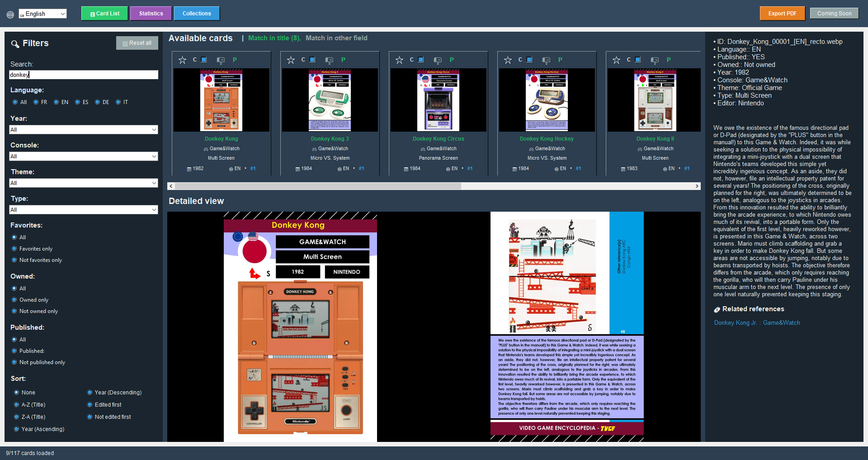The width and height of the screenshot is (868, 460).
Task: Show Match in other field results
Action: click(336, 38)
